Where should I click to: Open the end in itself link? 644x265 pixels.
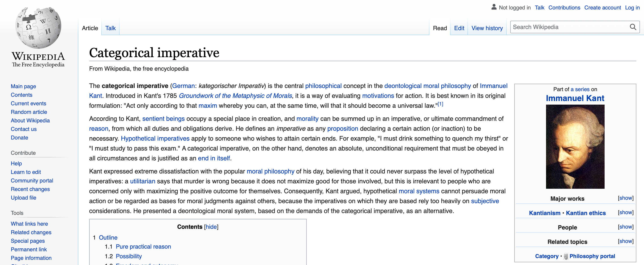coord(214,158)
